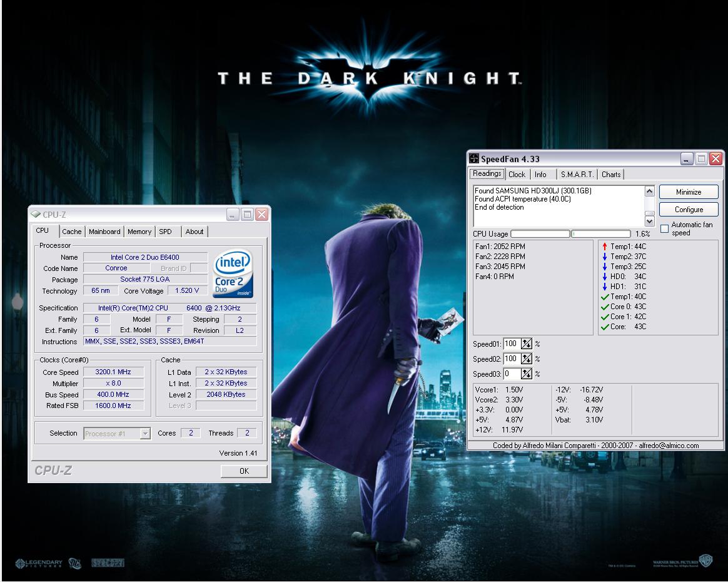Click the CPU-Z title bar logo icon
728x582 pixels.
[36, 214]
